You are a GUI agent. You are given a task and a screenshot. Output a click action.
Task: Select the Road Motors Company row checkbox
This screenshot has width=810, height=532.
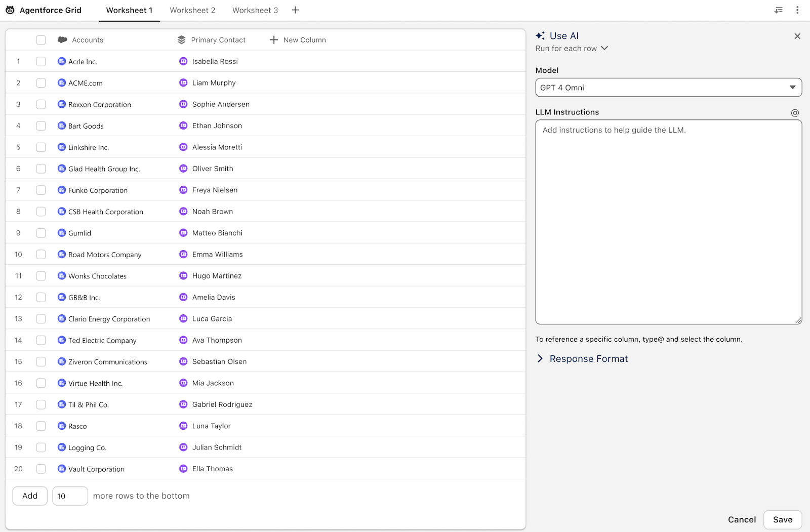click(41, 255)
